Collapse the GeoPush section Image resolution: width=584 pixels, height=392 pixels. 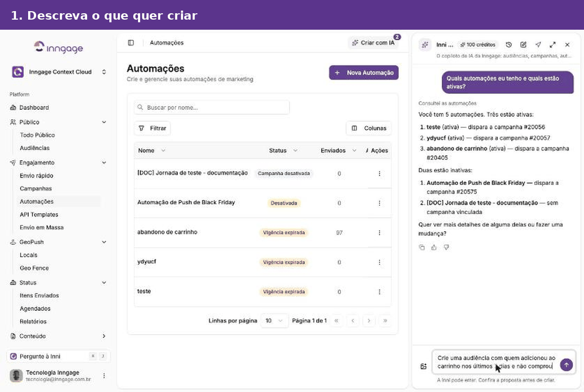click(104, 242)
